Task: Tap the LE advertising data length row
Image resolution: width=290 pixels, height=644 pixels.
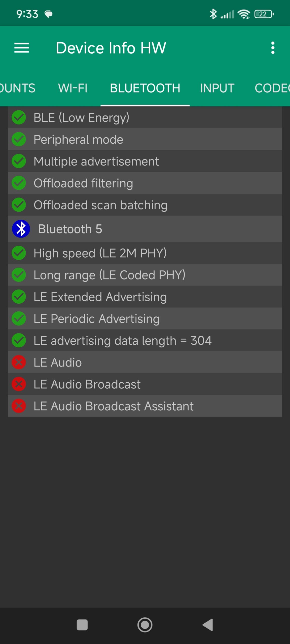Action: [x=123, y=341]
